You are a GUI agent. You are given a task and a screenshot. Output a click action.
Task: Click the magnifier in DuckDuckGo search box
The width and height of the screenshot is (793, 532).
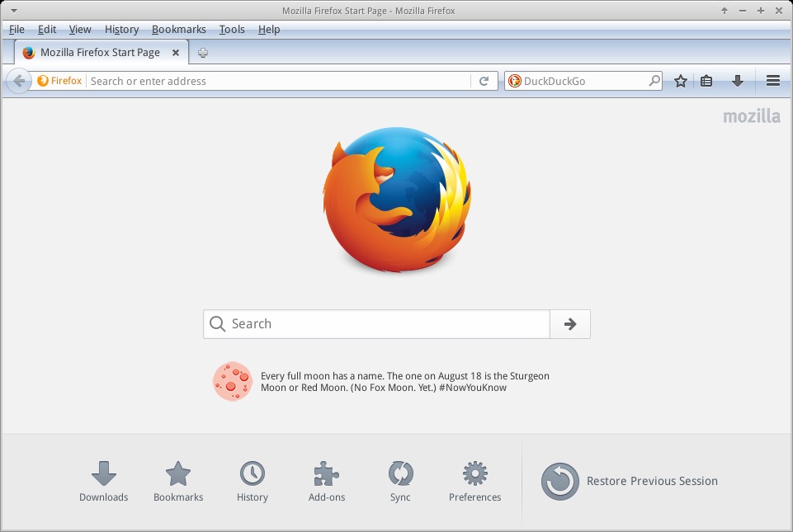[654, 80]
